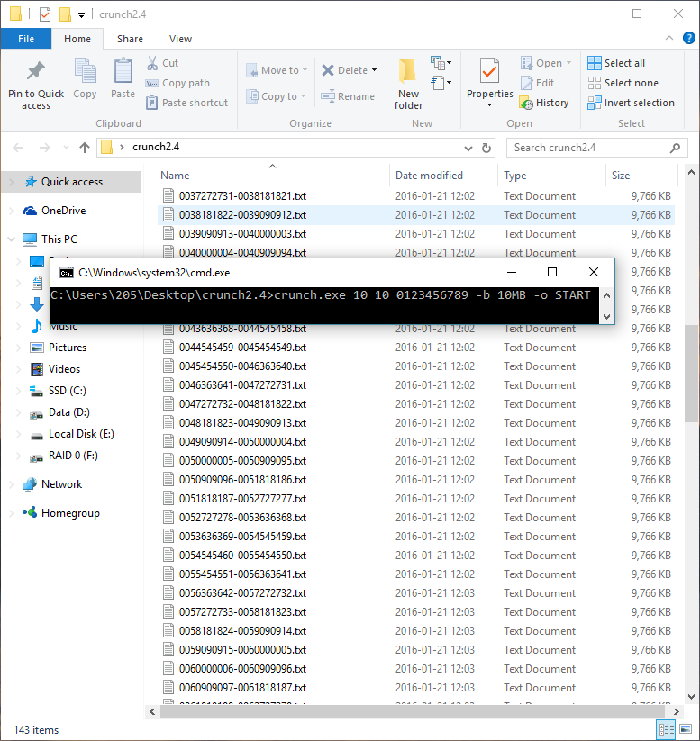Click Edit in the Open group

pyautogui.click(x=537, y=83)
